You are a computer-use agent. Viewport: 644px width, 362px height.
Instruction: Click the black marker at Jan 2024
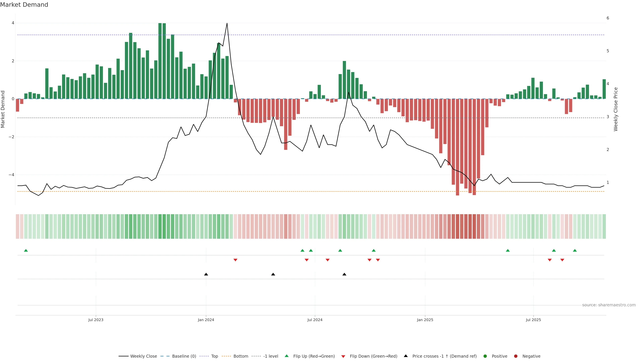point(206,274)
